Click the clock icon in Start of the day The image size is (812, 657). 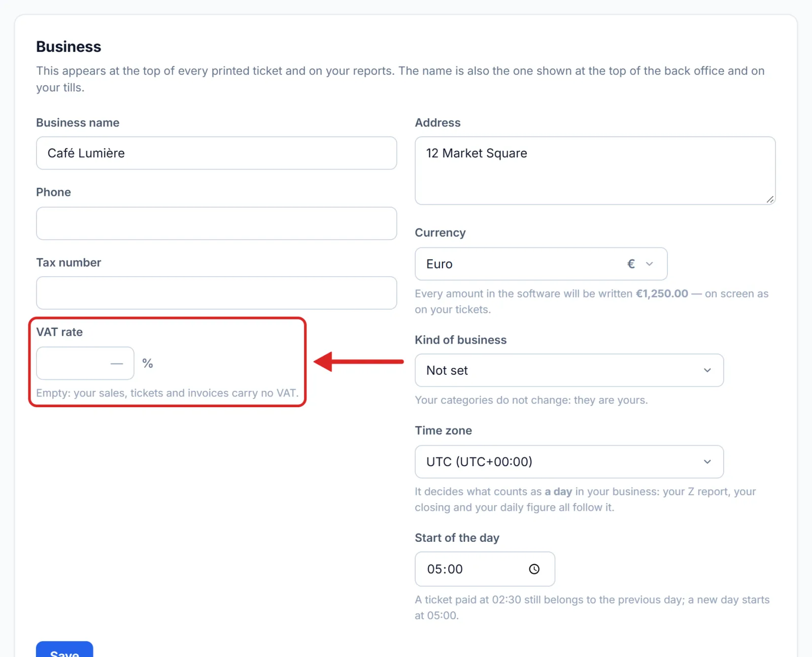click(534, 569)
